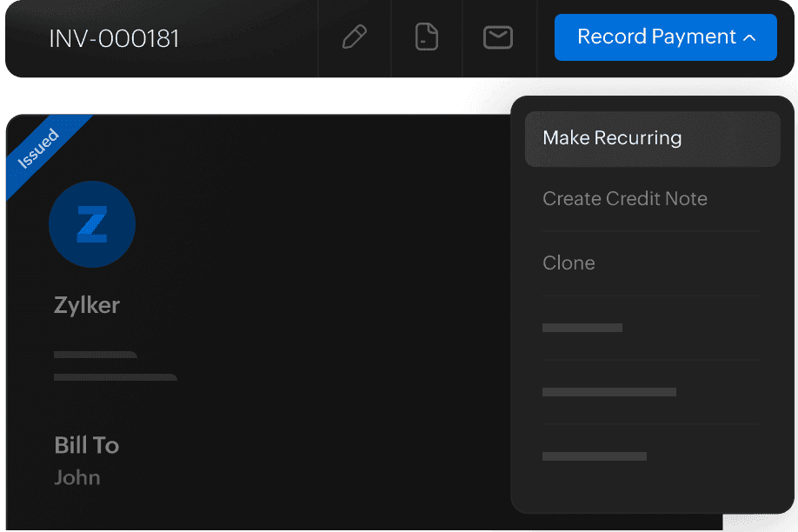
Task: Select Clone in the dropdown menu
Action: (569, 263)
